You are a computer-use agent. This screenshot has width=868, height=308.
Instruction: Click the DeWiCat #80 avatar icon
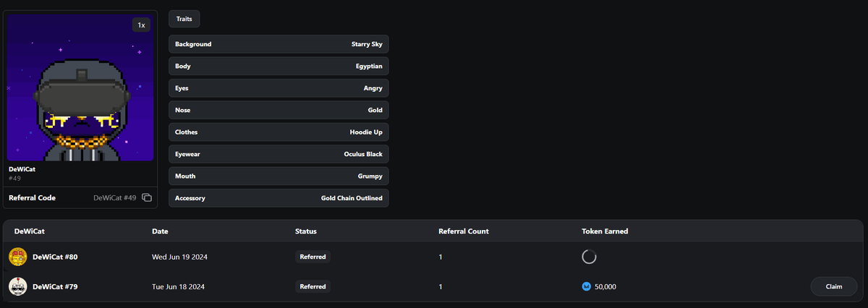click(18, 257)
